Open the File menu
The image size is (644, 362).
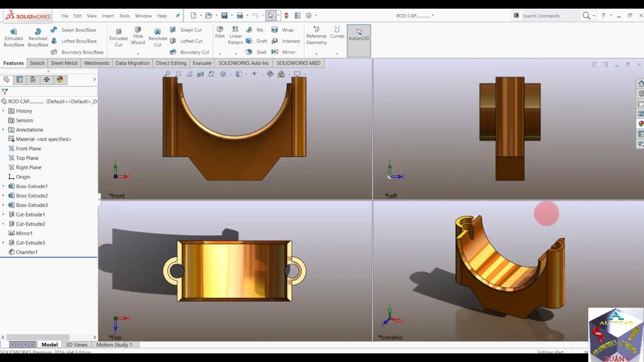(65, 16)
